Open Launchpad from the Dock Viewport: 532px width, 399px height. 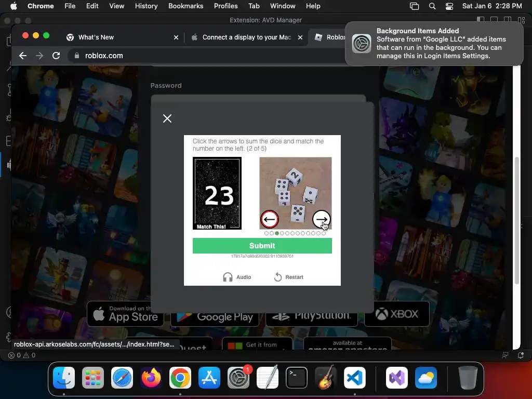coord(93,378)
